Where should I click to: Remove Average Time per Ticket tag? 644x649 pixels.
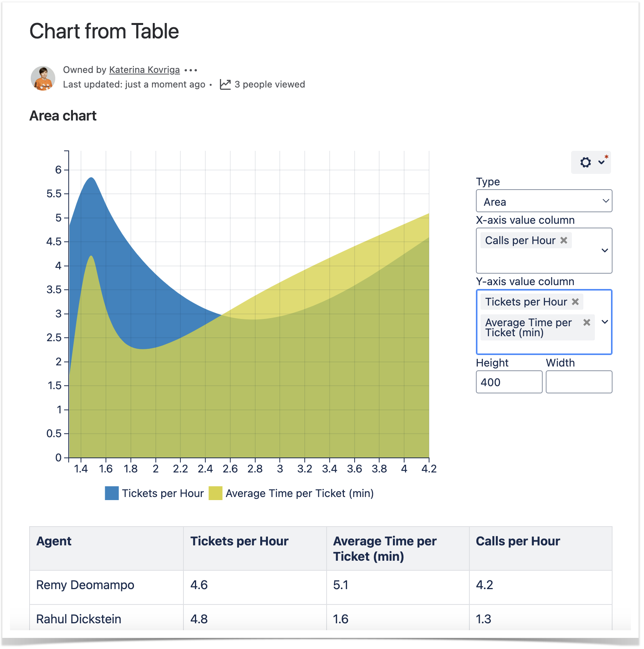[x=586, y=322]
